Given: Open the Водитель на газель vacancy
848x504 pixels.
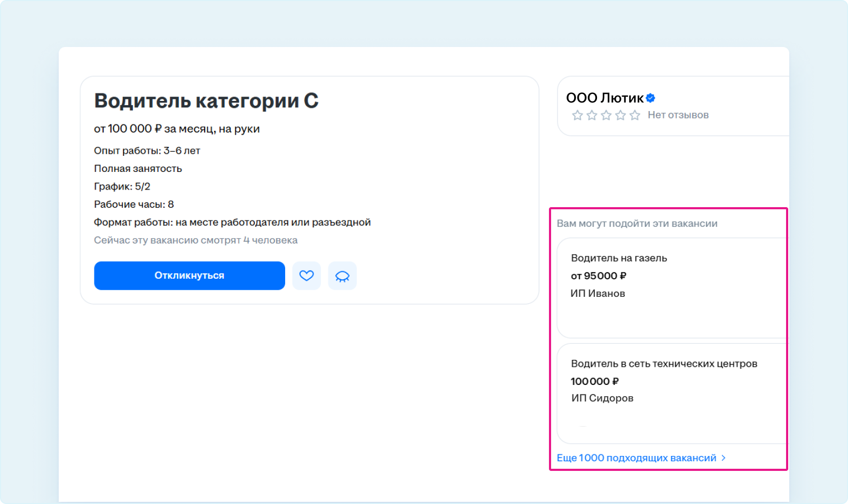Looking at the screenshot, I should (x=619, y=258).
